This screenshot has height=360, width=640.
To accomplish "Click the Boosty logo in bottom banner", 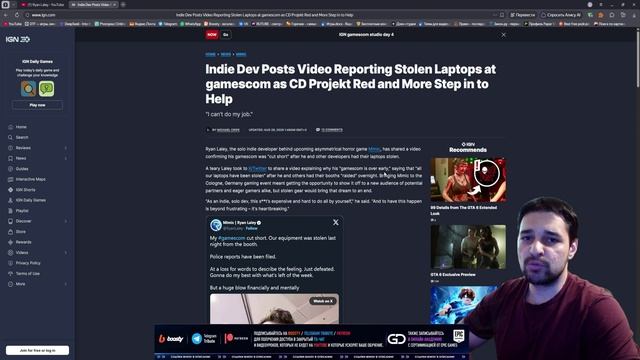I will point(171,339).
